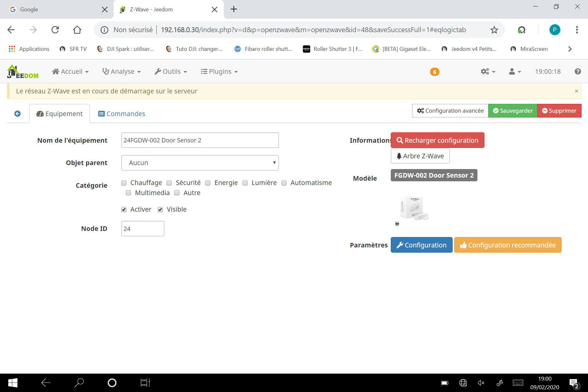Image resolution: width=588 pixels, height=392 pixels.
Task: Open the settings gears dropdown
Action: tap(488, 72)
